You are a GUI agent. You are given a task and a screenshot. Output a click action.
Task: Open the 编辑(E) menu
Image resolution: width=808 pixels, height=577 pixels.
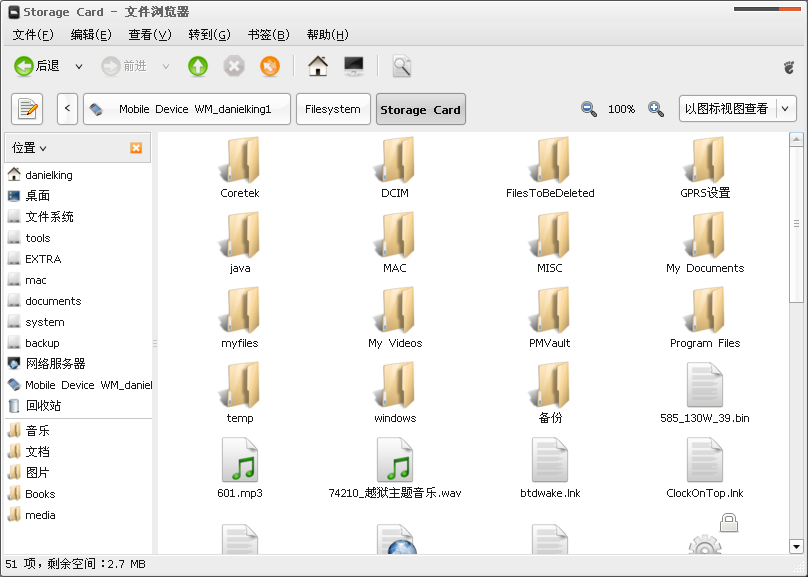[x=91, y=35]
